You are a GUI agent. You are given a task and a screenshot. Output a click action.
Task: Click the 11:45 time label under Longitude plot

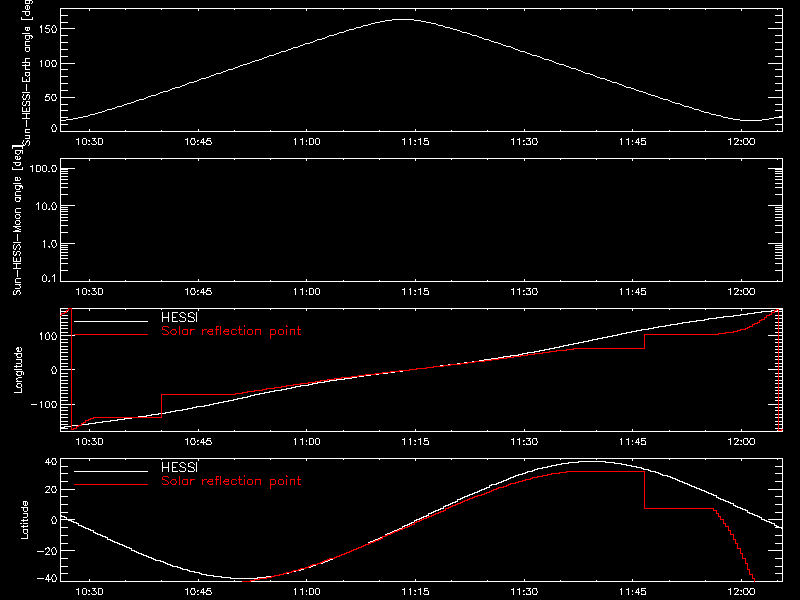click(x=633, y=442)
